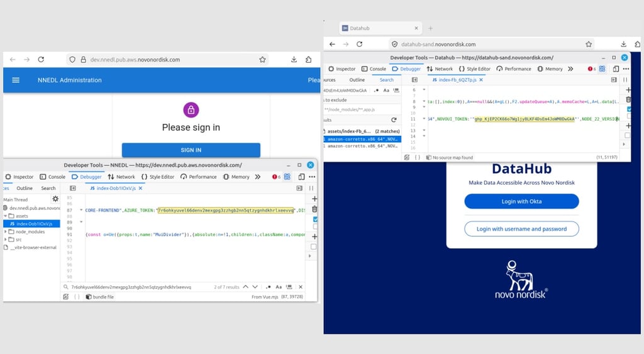The height and width of the screenshot is (354, 644).
Task: Open the Style Editor tab in Datahub devtools
Action: click(x=474, y=69)
